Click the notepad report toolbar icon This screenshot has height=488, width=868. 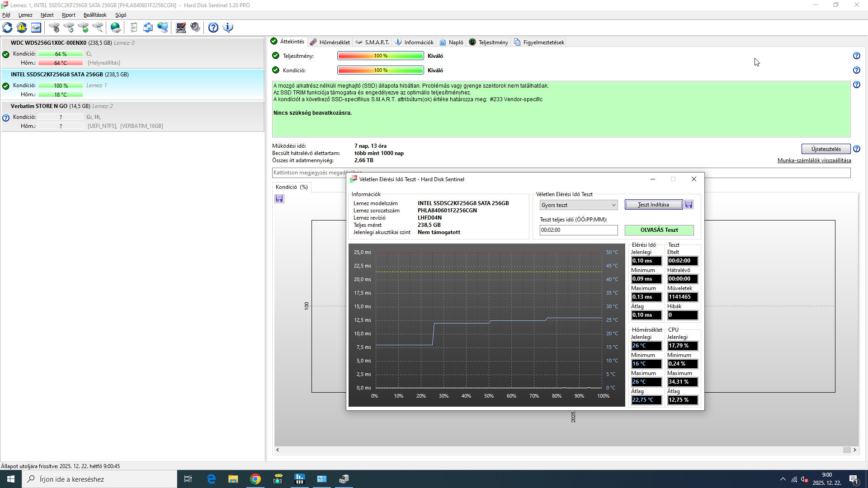click(133, 28)
